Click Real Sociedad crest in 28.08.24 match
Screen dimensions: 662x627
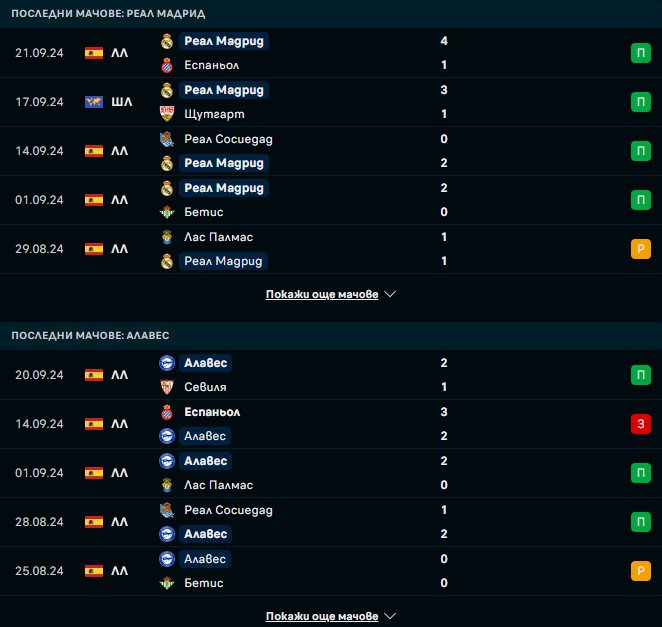point(167,510)
